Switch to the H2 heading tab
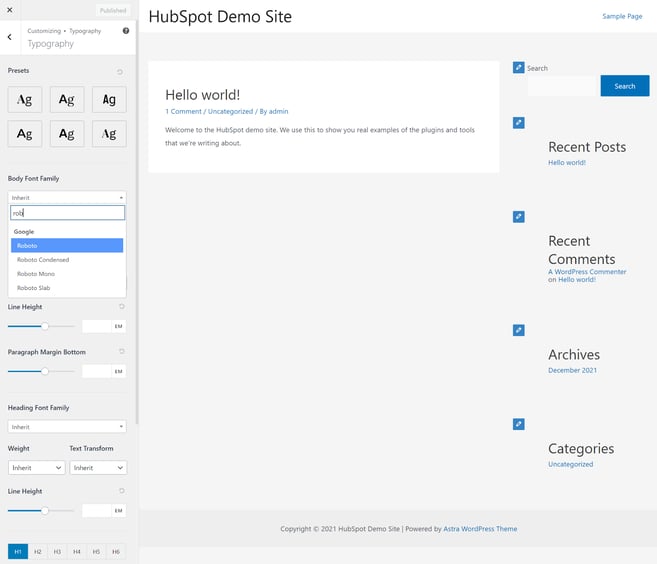 [38, 551]
